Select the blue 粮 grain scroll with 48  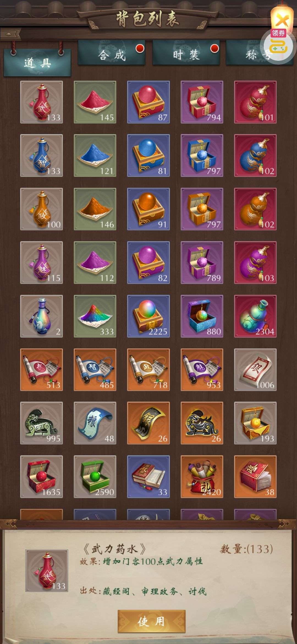tap(95, 423)
